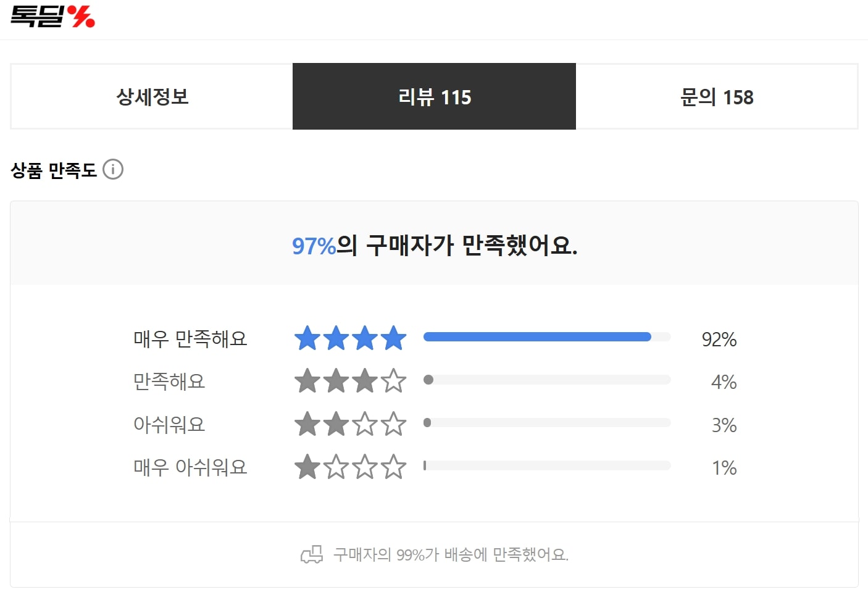The height and width of the screenshot is (592, 868).
Task: Click the two-star 아쉬워요 rating icons
Action: 350,424
